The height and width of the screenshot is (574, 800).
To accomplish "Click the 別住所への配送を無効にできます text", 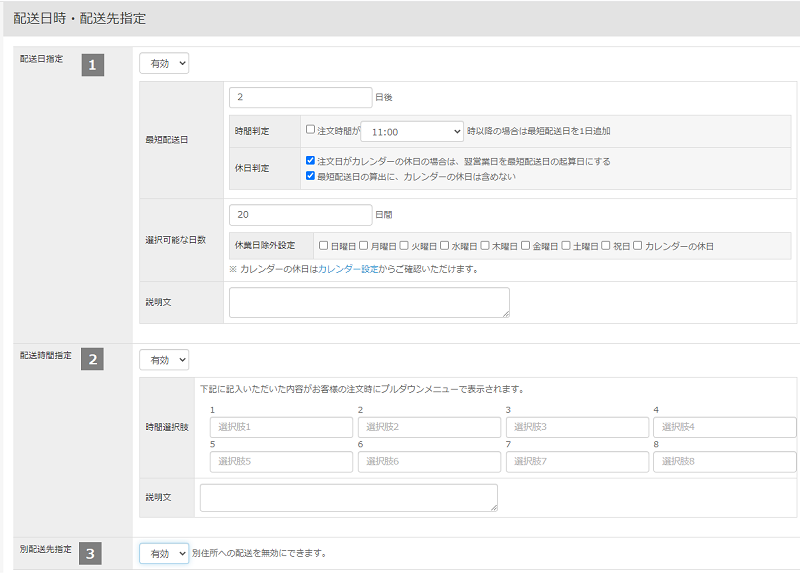I will click(259, 553).
